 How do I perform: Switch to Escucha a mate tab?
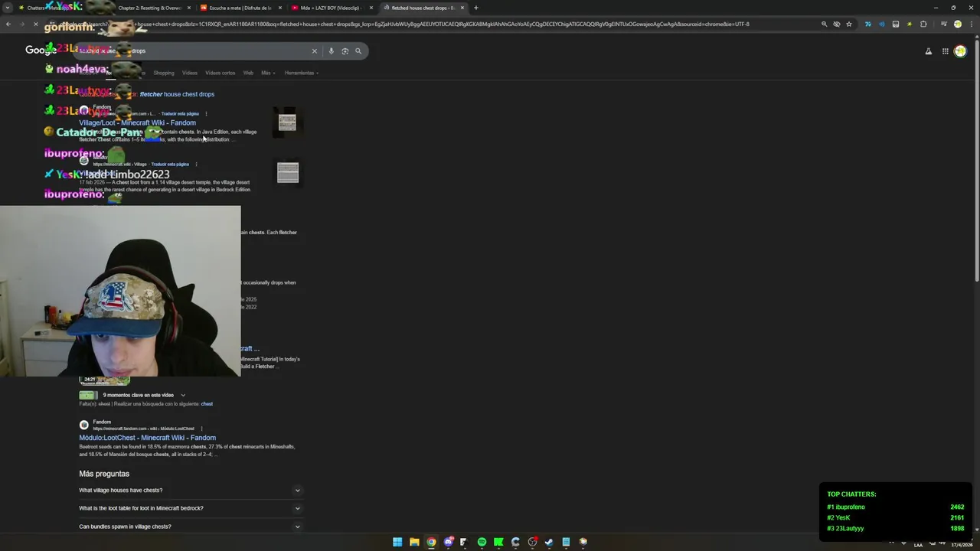coord(240,8)
